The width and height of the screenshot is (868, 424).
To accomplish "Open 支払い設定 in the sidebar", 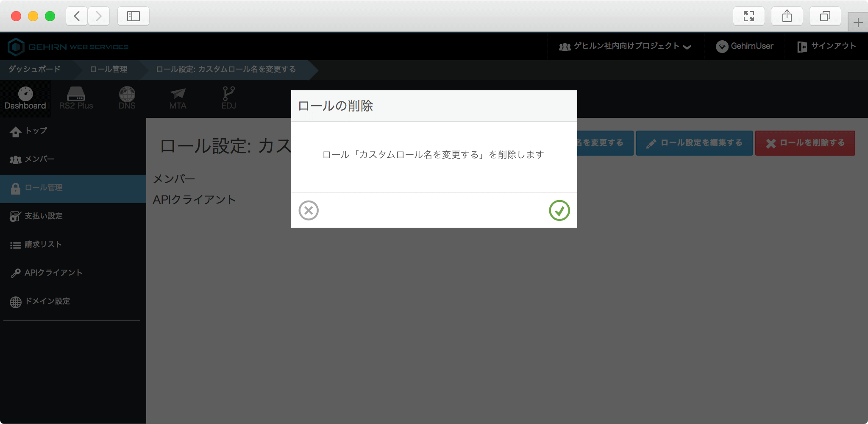I will click(43, 216).
